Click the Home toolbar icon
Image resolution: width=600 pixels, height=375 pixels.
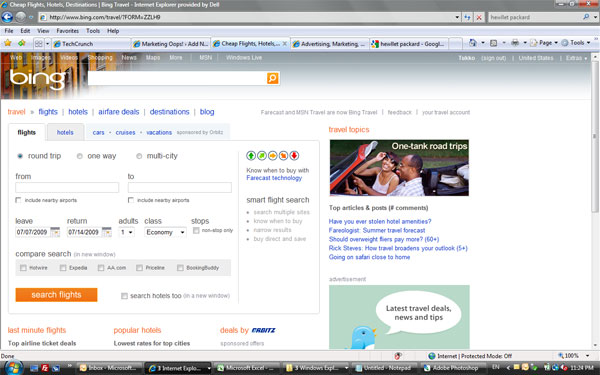pyautogui.click(x=473, y=43)
